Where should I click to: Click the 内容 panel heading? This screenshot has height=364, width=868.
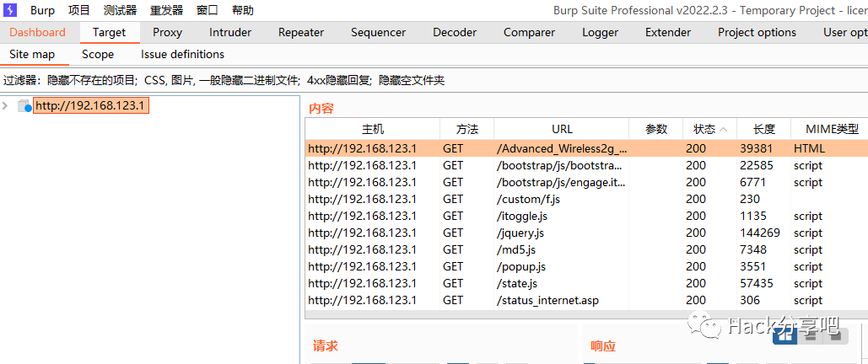click(x=321, y=109)
